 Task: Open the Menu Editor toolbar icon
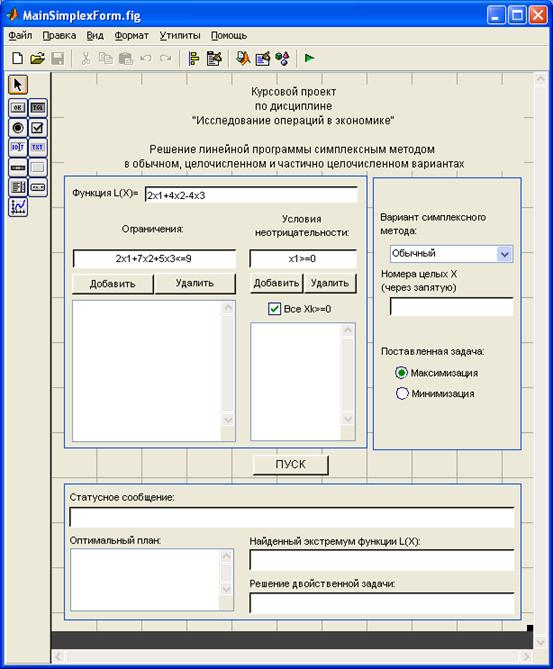coord(214,58)
